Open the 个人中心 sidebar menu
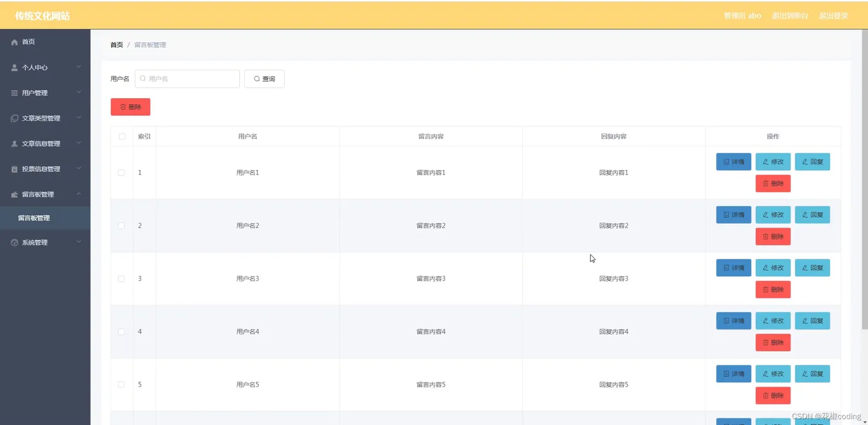The height and width of the screenshot is (425, 868). [x=45, y=68]
